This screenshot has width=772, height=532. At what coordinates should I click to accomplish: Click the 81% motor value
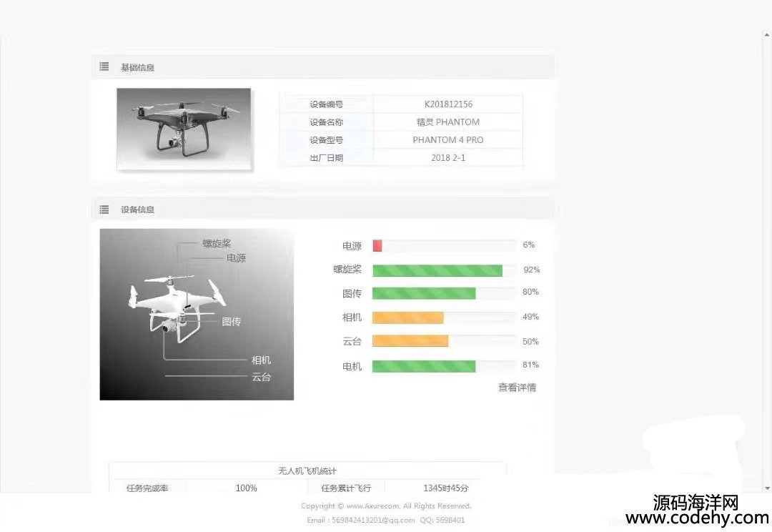[x=530, y=365]
